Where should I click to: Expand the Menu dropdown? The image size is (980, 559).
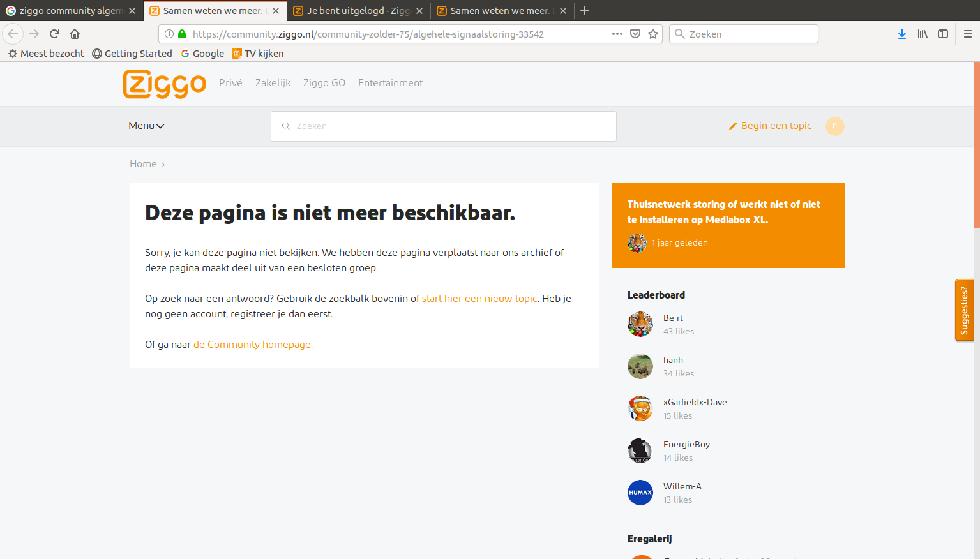pyautogui.click(x=146, y=126)
